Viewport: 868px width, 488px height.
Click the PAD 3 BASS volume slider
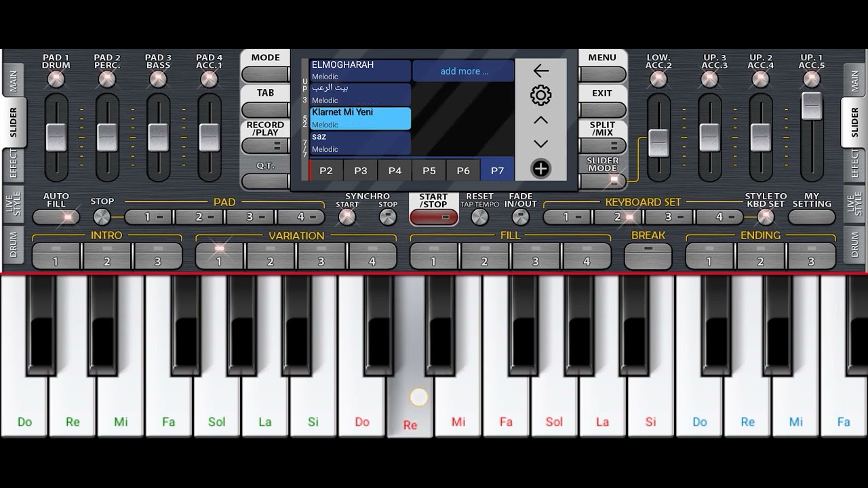158,138
